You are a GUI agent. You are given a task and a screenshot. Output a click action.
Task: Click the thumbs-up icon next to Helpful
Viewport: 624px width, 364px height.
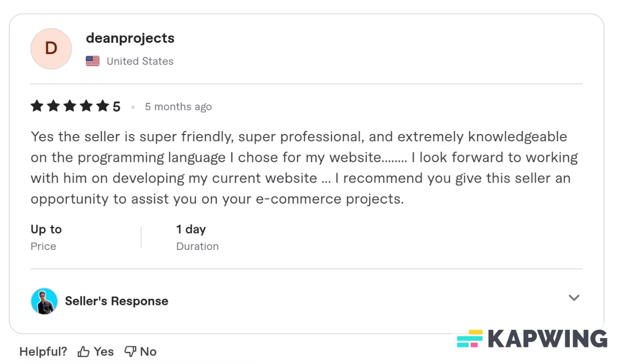click(x=84, y=351)
